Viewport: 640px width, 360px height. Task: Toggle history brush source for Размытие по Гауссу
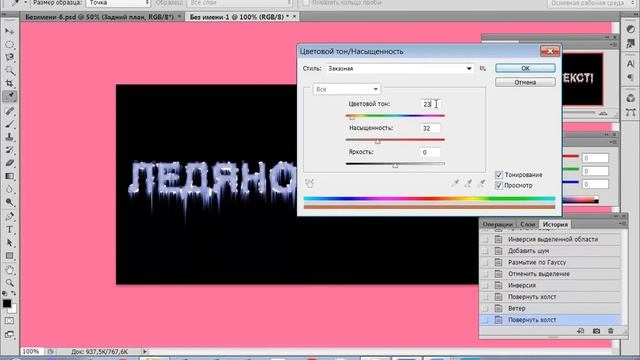pyautogui.click(x=485, y=262)
